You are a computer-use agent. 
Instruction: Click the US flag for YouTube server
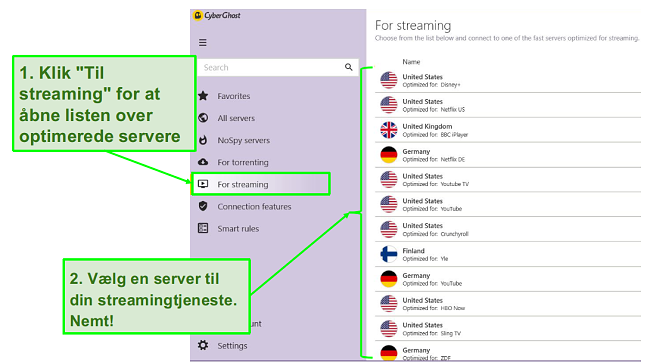tap(389, 204)
